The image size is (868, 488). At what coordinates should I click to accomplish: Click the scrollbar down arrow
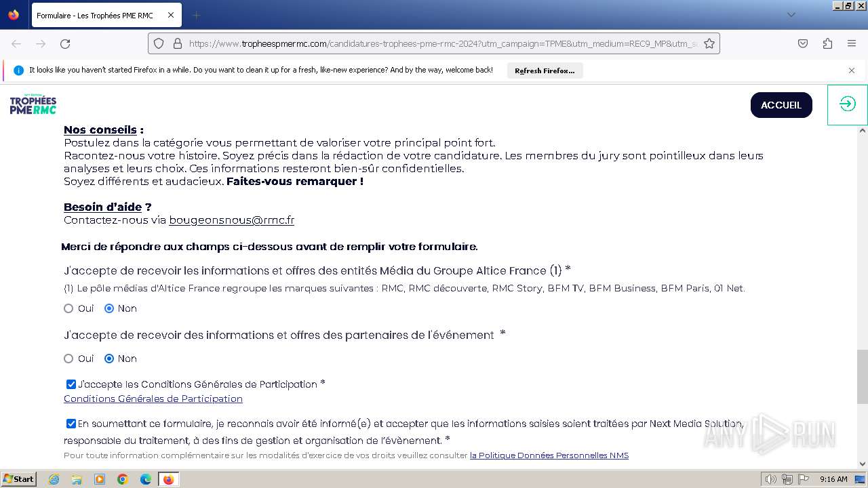862,464
